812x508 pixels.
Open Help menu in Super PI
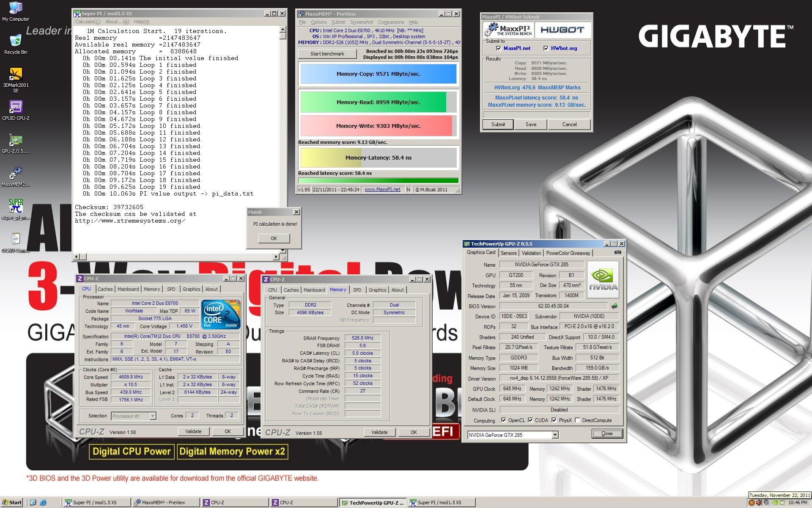coord(141,22)
